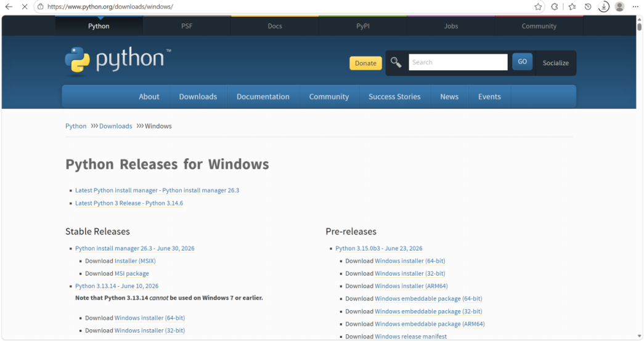Viewport: 644px width, 341px height.
Task: Open the Socialize menu
Action: [x=556, y=63]
